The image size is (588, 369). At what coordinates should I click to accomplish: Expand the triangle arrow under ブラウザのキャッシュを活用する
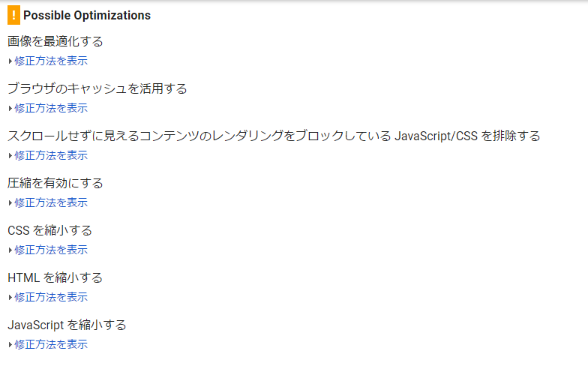(10, 108)
